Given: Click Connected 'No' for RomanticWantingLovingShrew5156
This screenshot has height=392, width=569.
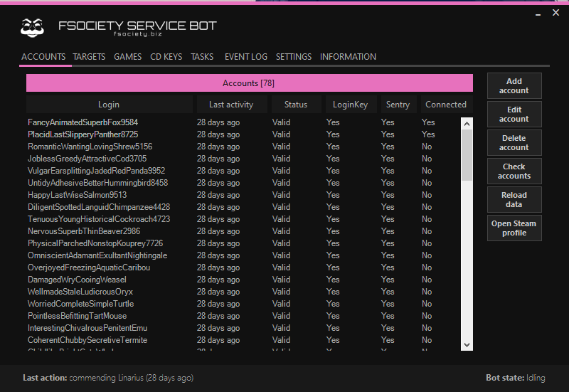Looking at the screenshot, I should [x=427, y=147].
